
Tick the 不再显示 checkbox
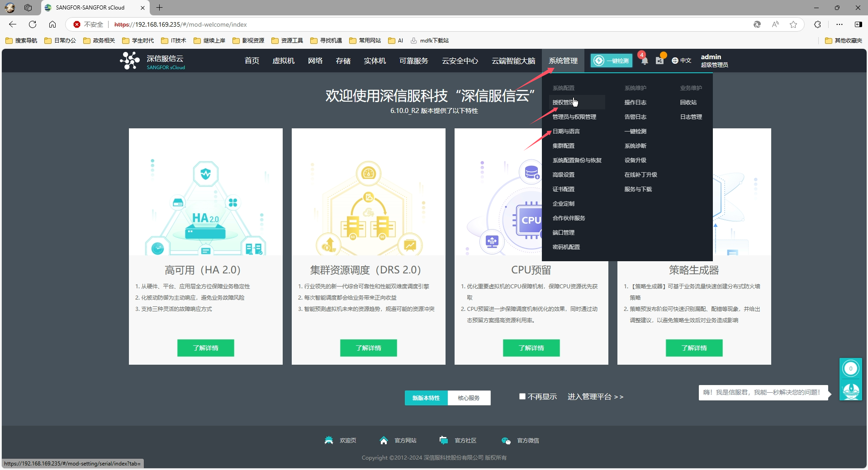click(522, 396)
